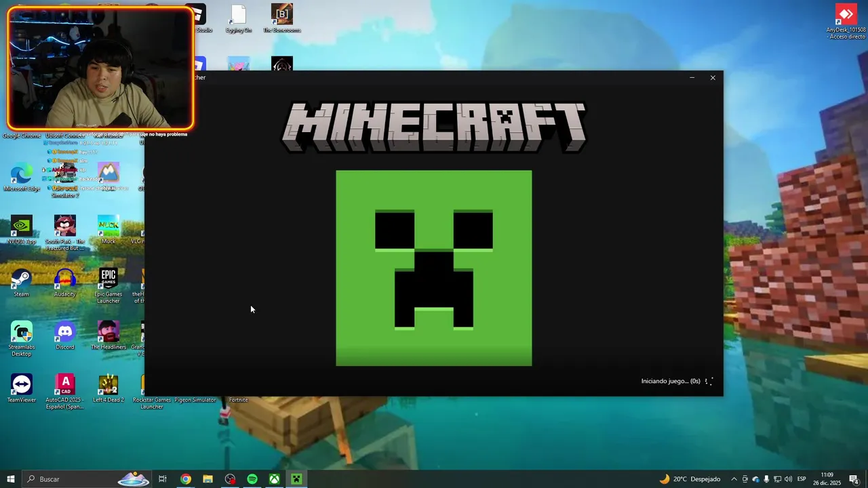
Task: Click the webcam overlay in the corner
Action: (x=100, y=68)
